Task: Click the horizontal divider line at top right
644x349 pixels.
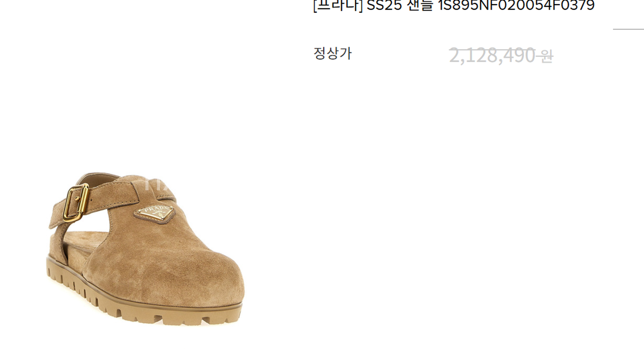Action: coord(628,29)
